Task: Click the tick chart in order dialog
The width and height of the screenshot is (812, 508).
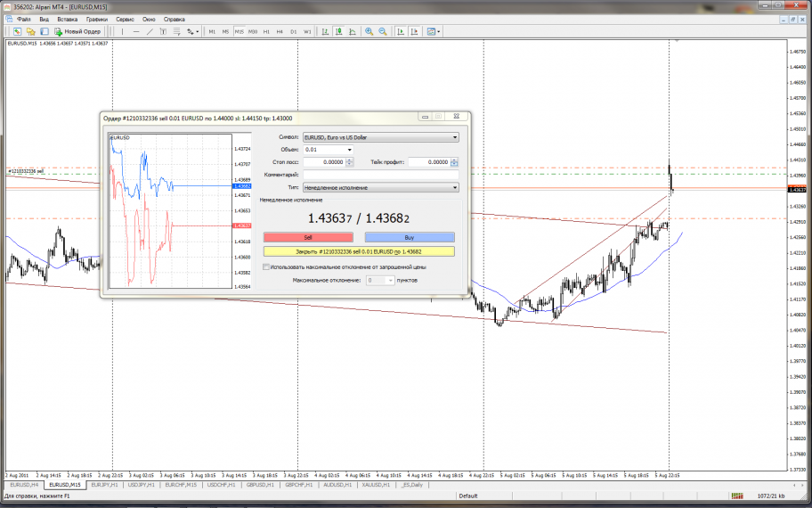Action: pos(171,211)
